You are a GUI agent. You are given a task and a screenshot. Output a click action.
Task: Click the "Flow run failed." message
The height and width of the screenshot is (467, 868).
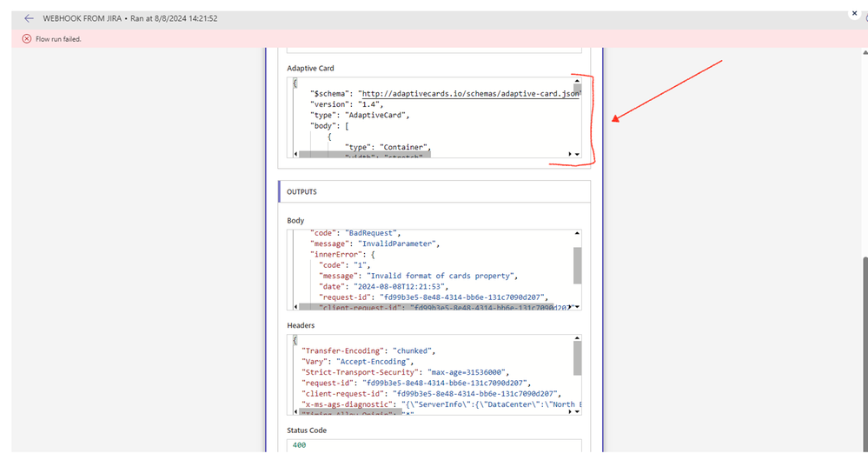point(58,39)
